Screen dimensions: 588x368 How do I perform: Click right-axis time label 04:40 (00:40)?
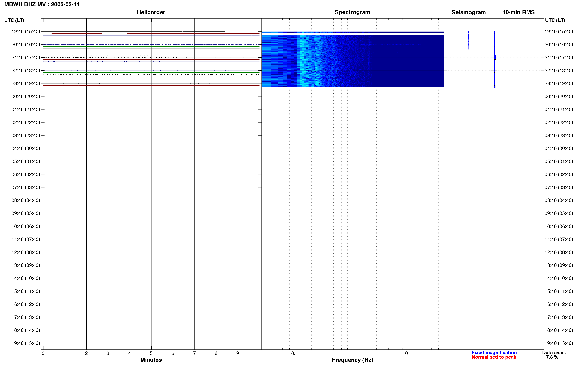click(x=559, y=148)
